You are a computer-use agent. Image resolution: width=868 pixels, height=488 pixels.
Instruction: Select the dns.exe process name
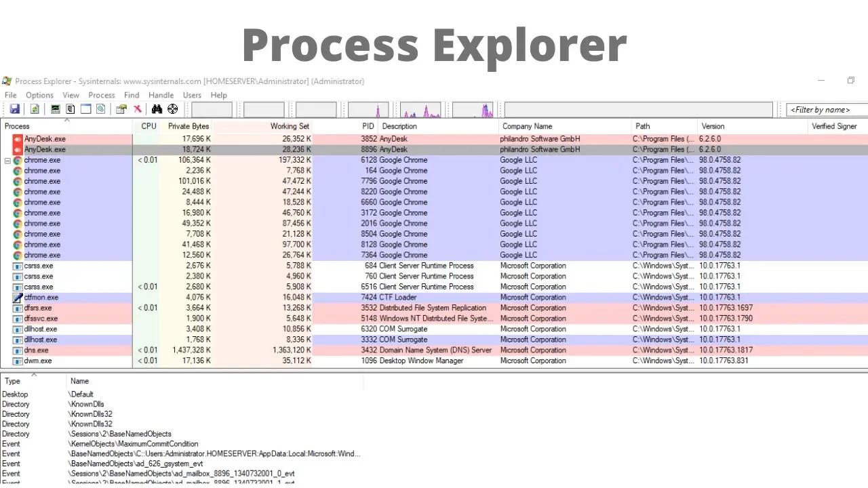click(36, 350)
